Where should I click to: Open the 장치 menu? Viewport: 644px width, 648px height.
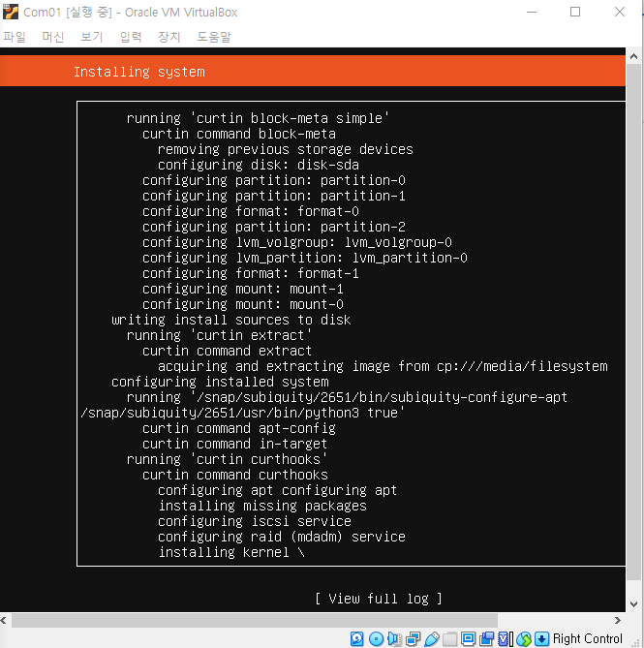point(169,37)
